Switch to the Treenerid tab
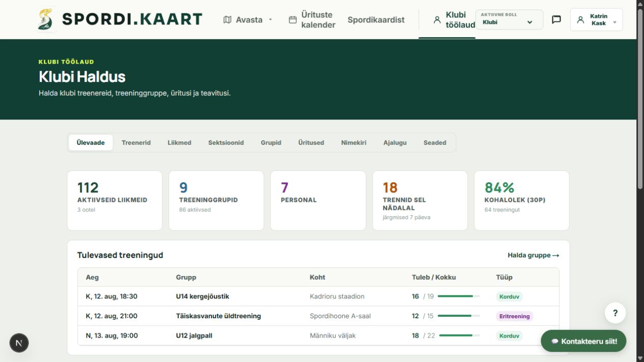 point(136,143)
